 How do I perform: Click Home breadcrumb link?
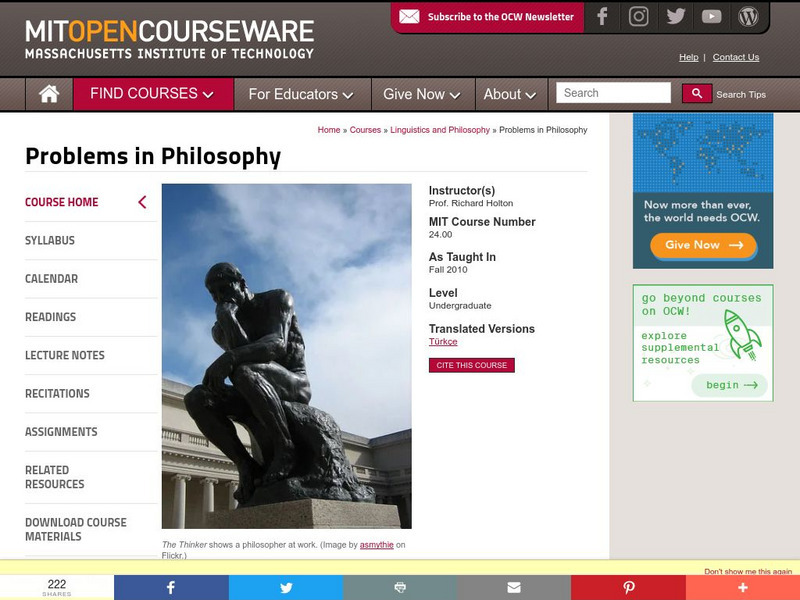329,130
